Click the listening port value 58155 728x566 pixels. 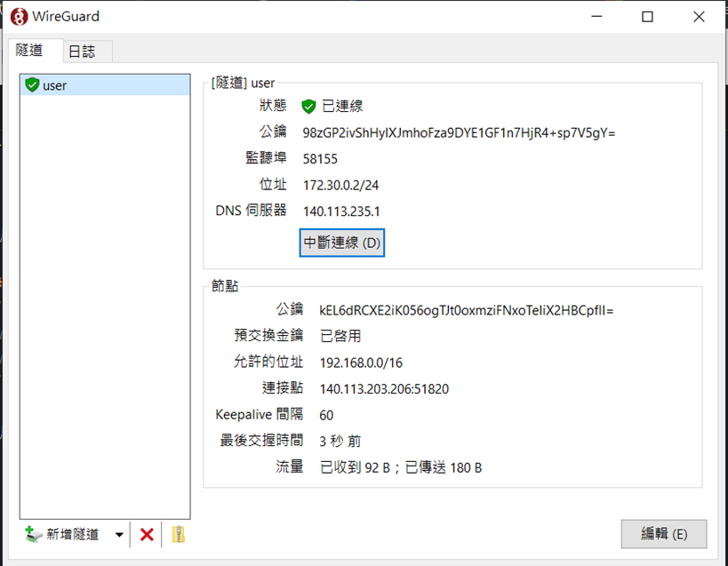point(320,159)
